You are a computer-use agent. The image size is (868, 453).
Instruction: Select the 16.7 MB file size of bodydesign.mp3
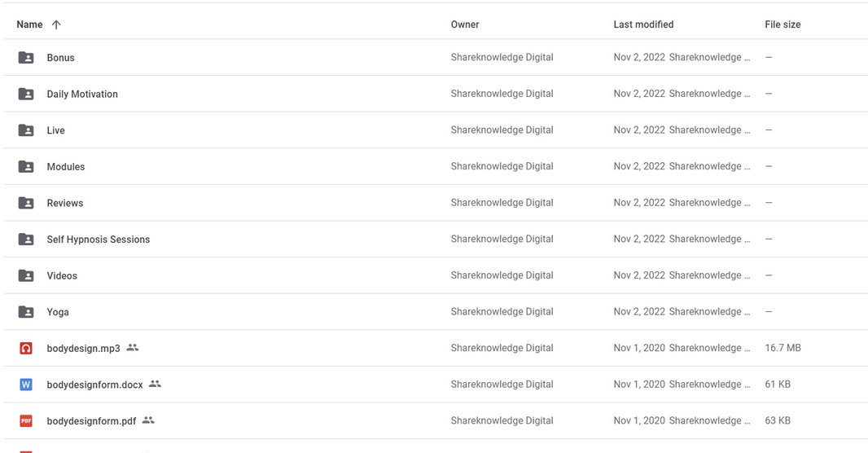783,348
